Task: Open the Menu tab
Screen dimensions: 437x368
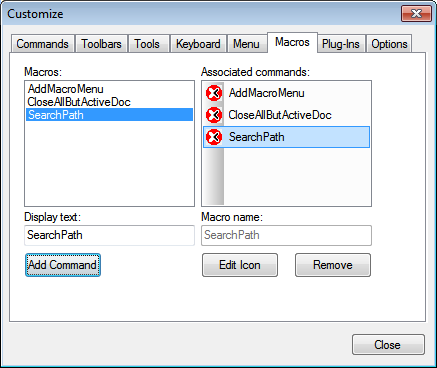Action: click(x=246, y=44)
